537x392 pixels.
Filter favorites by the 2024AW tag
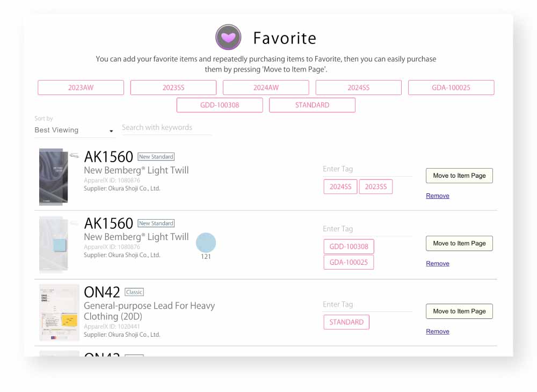(266, 88)
